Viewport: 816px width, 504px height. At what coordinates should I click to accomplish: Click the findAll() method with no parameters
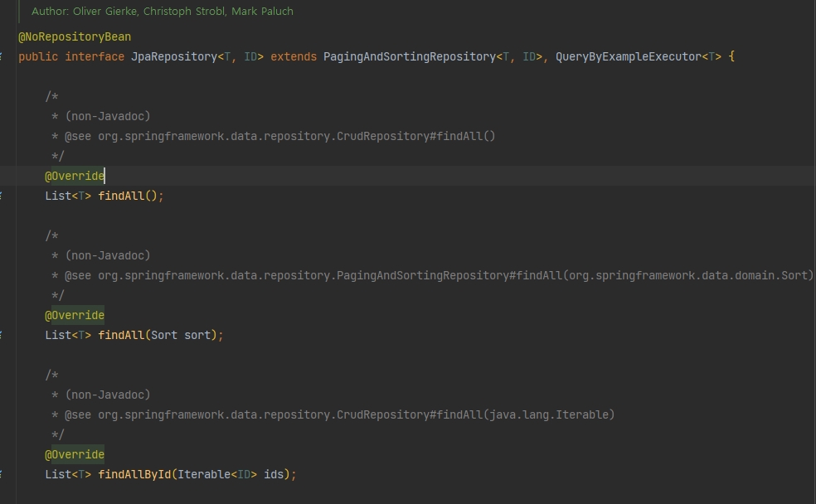(x=121, y=196)
